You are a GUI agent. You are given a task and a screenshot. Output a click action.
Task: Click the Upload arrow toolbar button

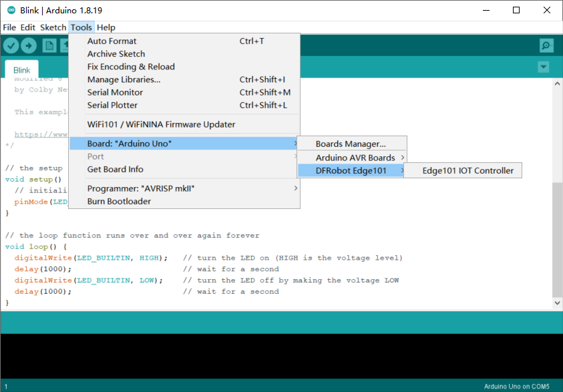click(29, 45)
